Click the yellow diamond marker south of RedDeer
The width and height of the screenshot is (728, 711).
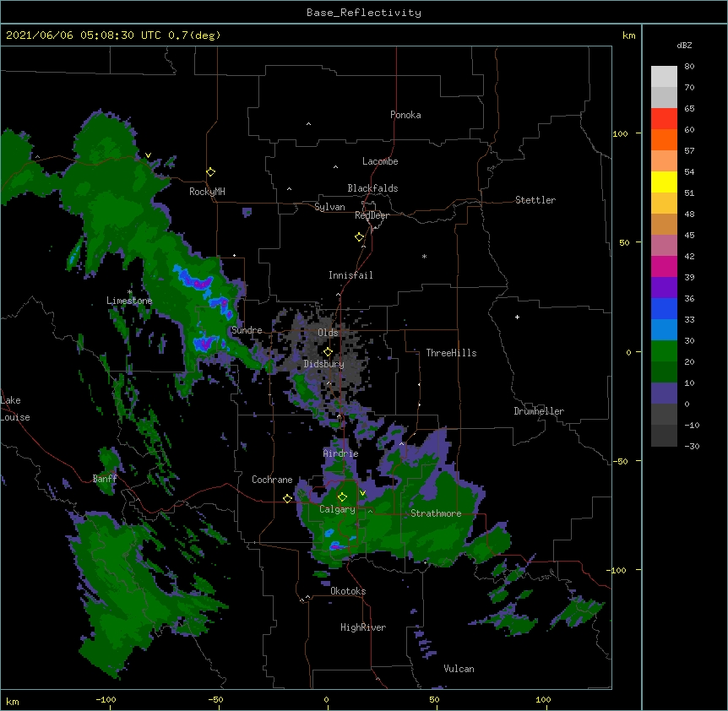coord(359,237)
